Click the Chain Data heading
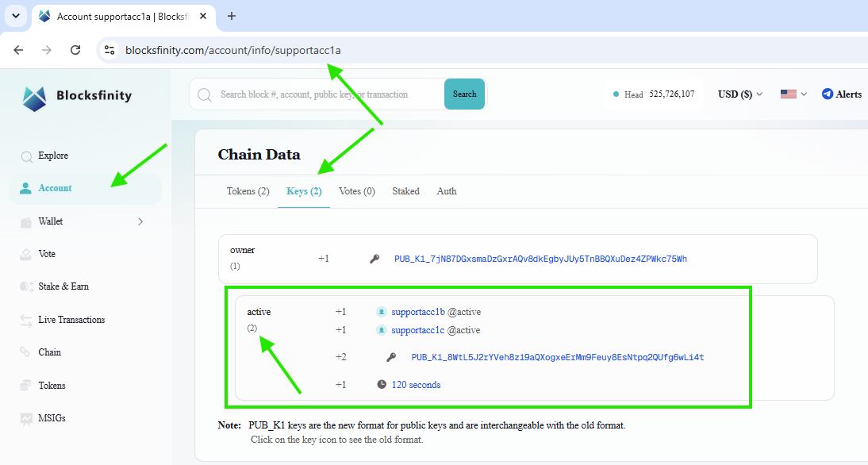This screenshot has height=465, width=868. 259,155
